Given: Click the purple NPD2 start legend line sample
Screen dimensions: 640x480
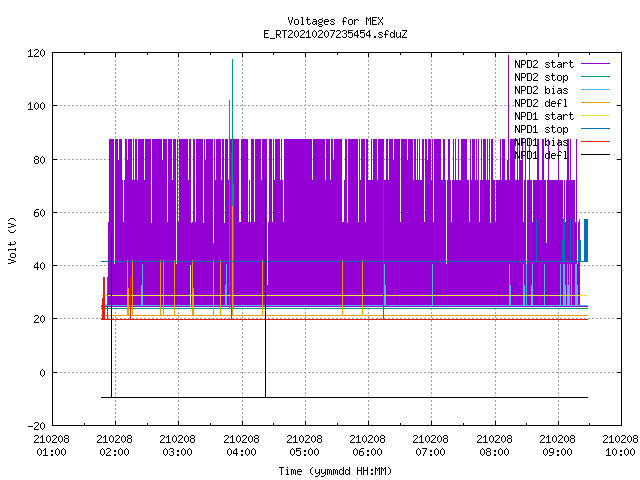Looking at the screenshot, I should click(596, 64).
